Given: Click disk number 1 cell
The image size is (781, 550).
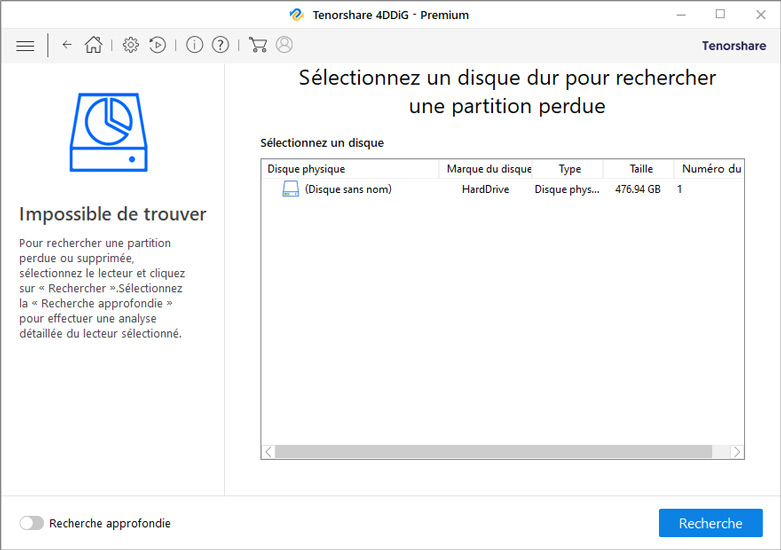Looking at the screenshot, I should point(679,189).
